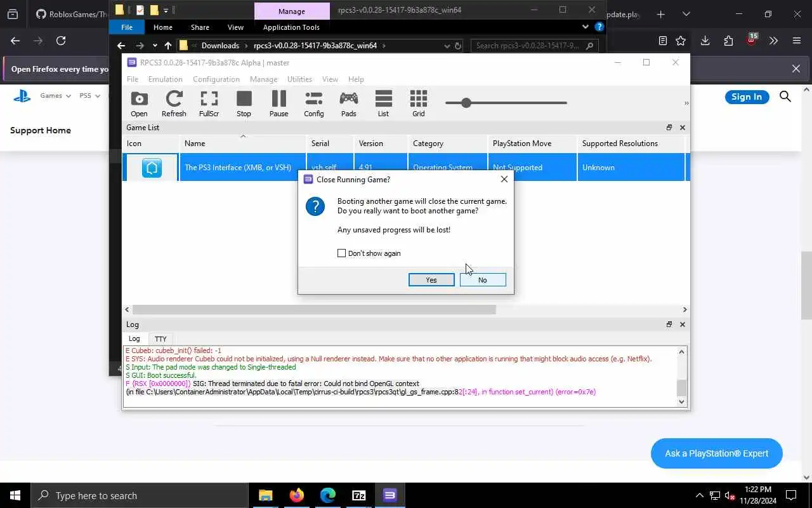Image resolution: width=812 pixels, height=508 pixels.
Task: Click the Windows Start button
Action: [15, 495]
